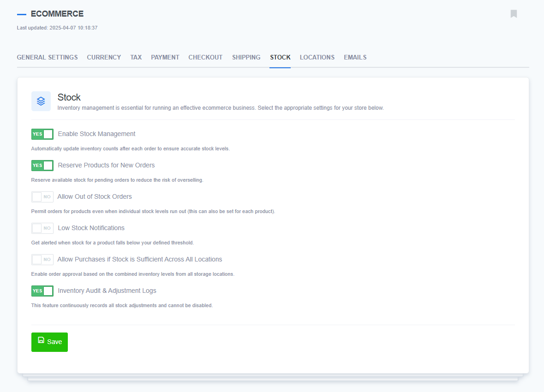Switch to the Locations tab

[317, 58]
